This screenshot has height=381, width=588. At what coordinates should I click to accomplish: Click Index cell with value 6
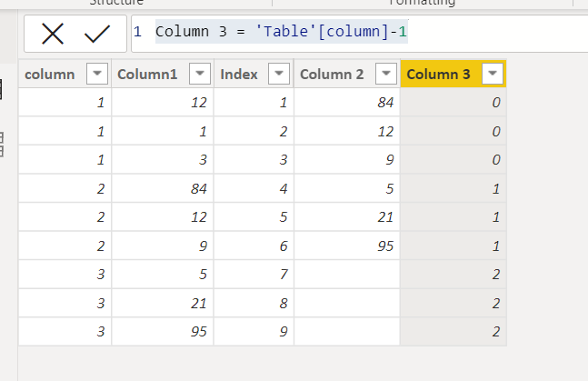(254, 246)
